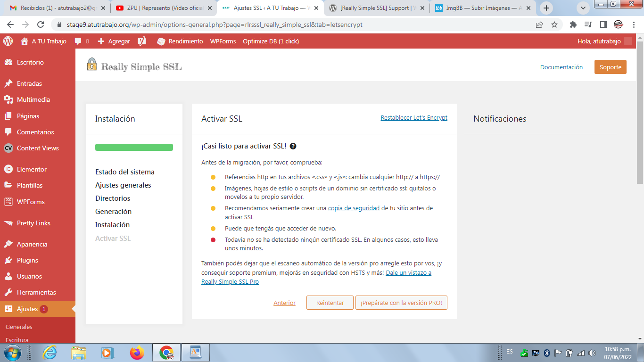Switch to the Really Simple SSL Support tab
This screenshot has height=362, width=644.
376,8
